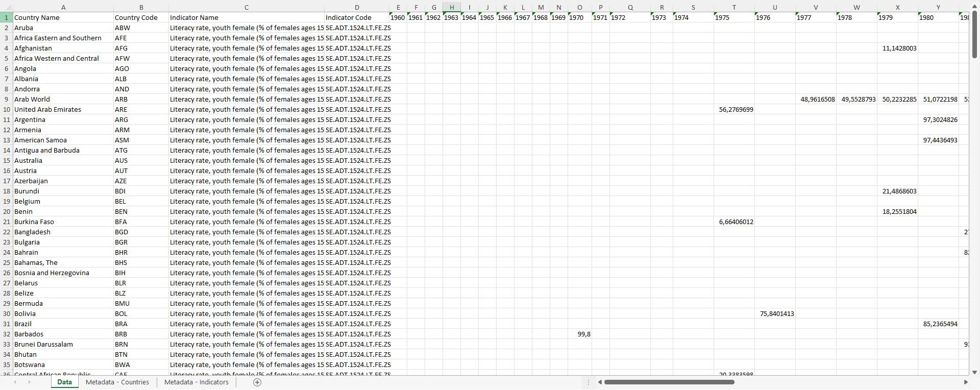The width and height of the screenshot is (980, 390).
Task: Select row 1 header
Action: pyautogui.click(x=6, y=17)
